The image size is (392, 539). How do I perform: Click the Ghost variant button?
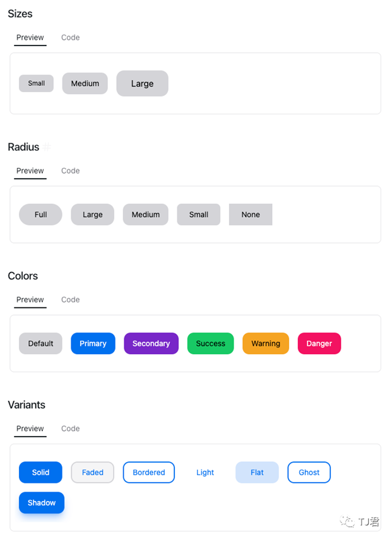click(309, 472)
